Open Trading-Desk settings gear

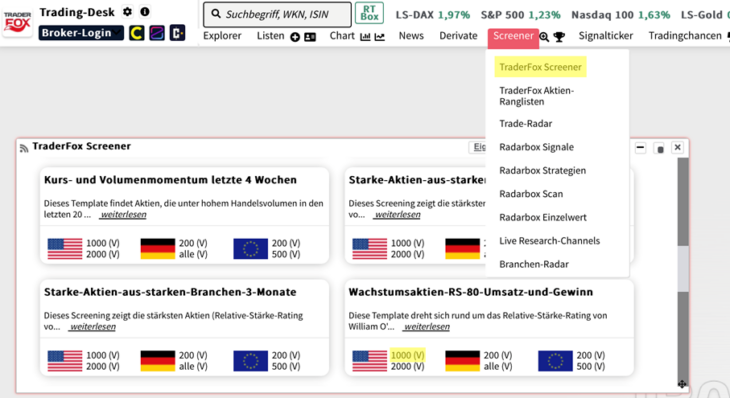coord(127,12)
